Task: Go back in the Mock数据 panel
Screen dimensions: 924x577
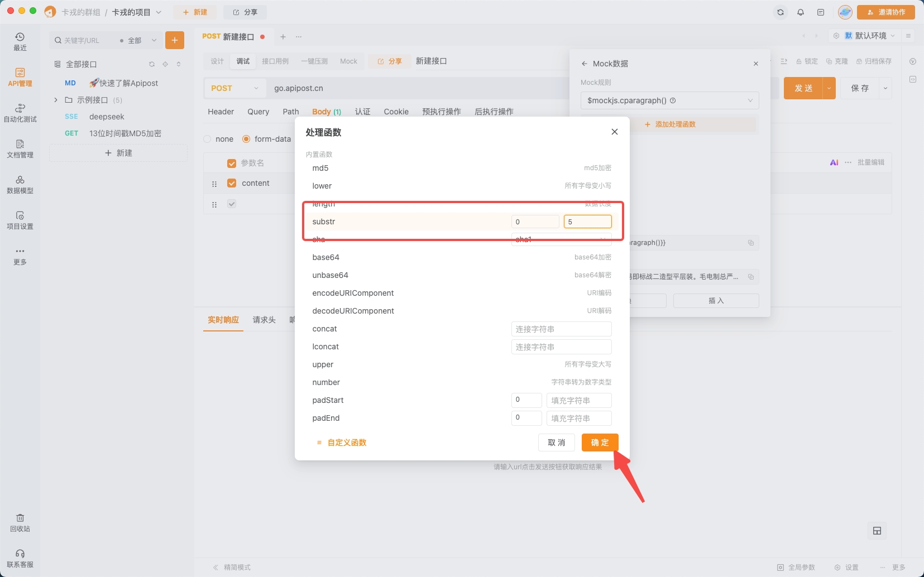Action: point(585,64)
